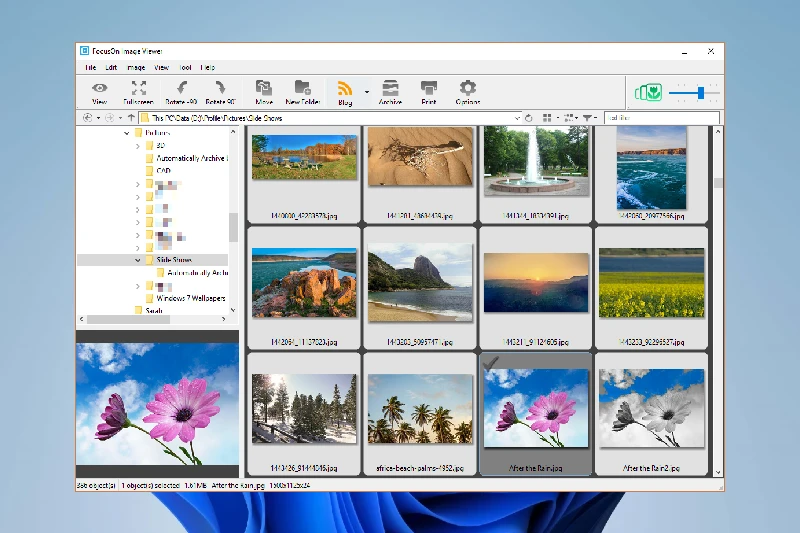Select the africa-beach-palms thumbnail
Viewport: 800px width, 533px height.
420,410
